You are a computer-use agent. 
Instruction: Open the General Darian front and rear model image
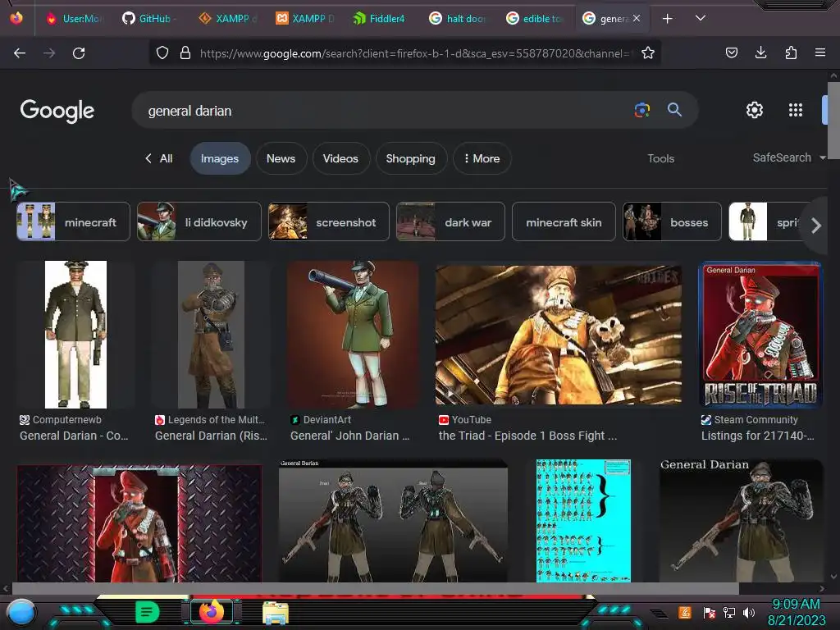point(393,520)
